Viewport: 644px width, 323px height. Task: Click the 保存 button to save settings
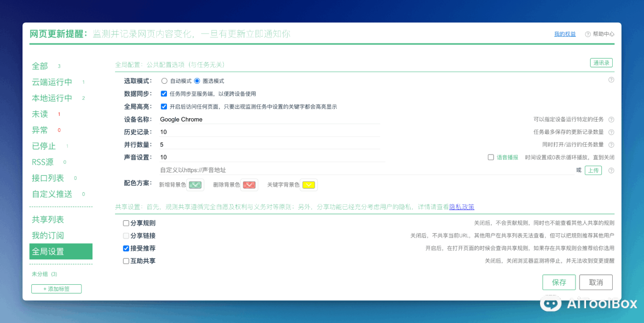coord(558,282)
